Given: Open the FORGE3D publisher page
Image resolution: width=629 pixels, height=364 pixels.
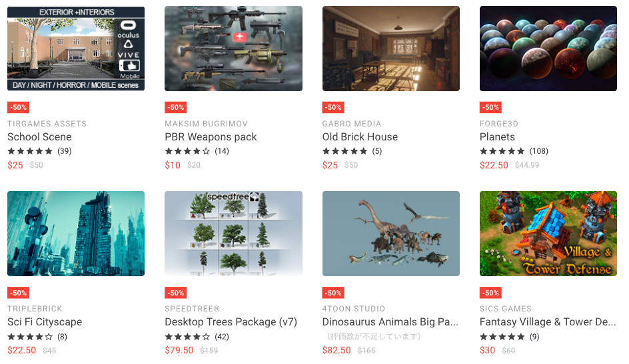Looking at the screenshot, I should click(x=498, y=124).
